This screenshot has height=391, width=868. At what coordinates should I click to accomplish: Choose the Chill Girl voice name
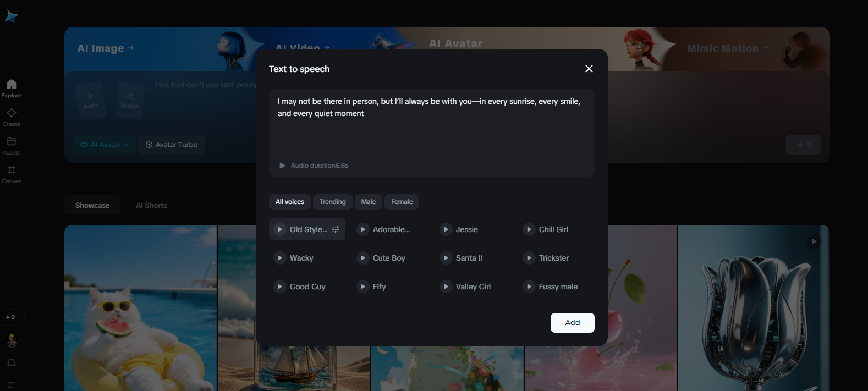[553, 229]
